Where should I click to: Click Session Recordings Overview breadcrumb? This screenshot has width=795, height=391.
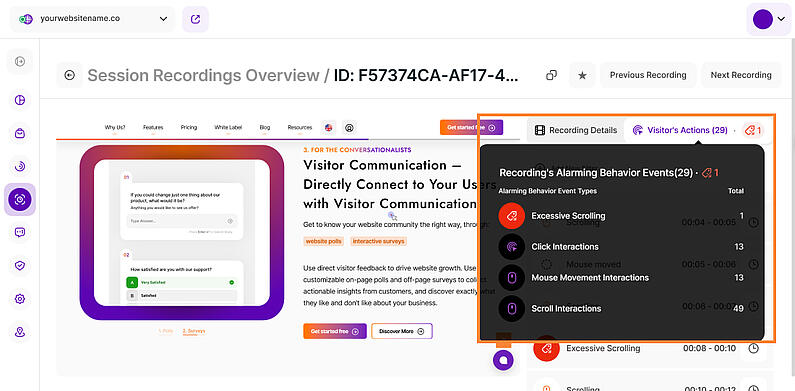203,76
